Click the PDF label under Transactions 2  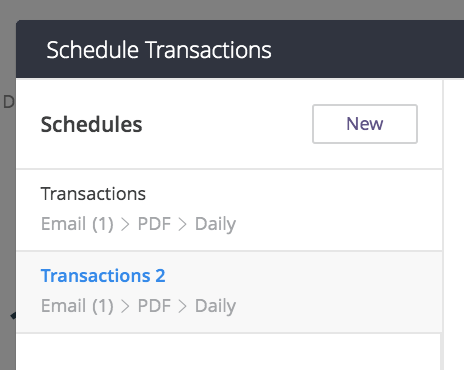pyautogui.click(x=154, y=306)
